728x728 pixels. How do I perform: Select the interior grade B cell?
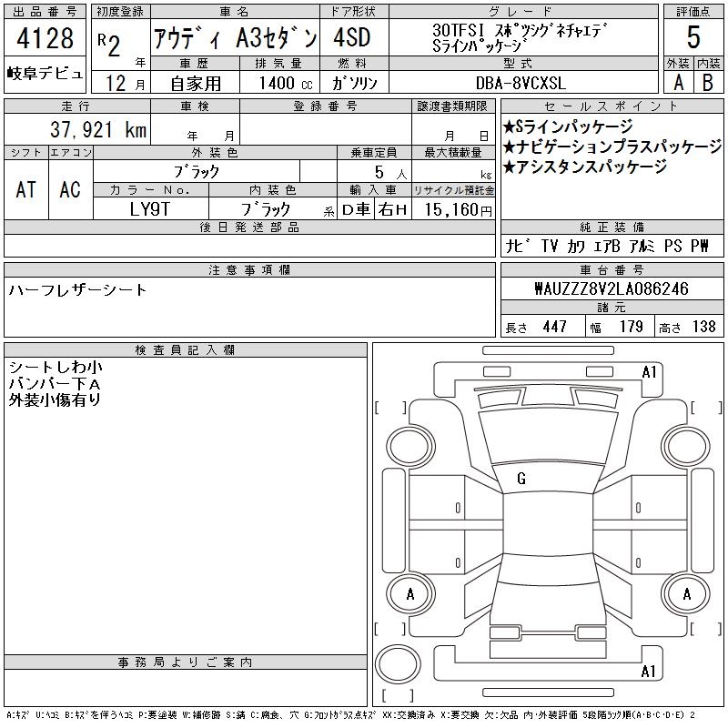tap(708, 81)
